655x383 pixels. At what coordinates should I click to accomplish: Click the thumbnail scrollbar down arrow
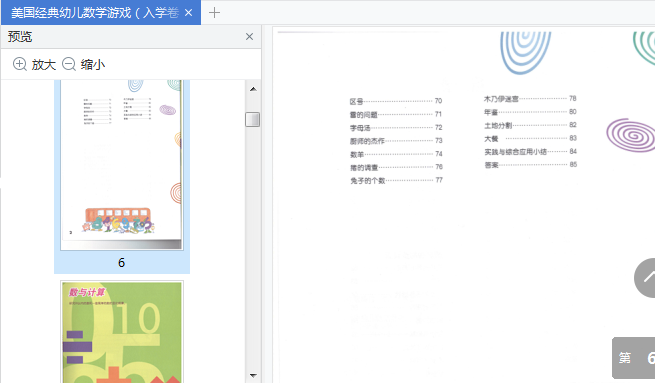tap(253, 375)
